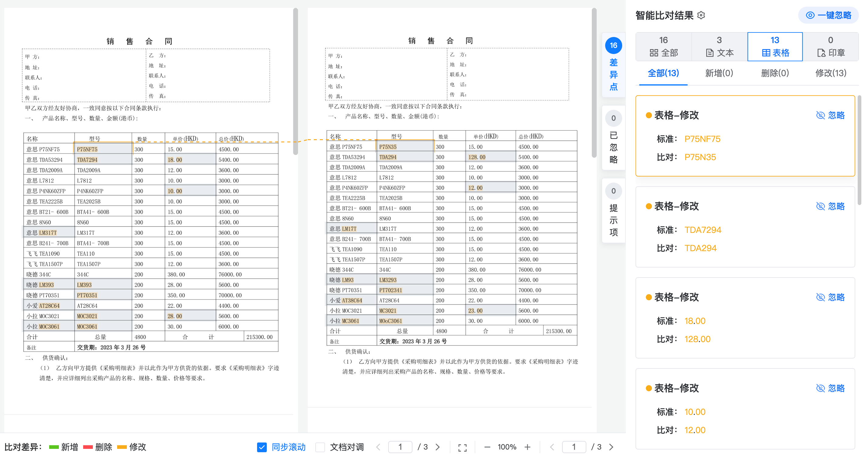This screenshot has height=461, width=868.
Task: Click the page number input field
Action: click(x=400, y=447)
